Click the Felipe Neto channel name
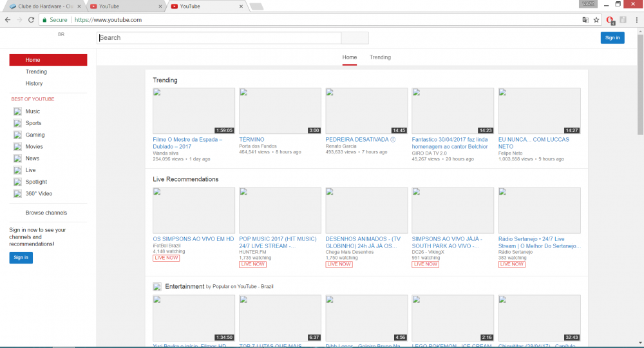 click(x=511, y=153)
